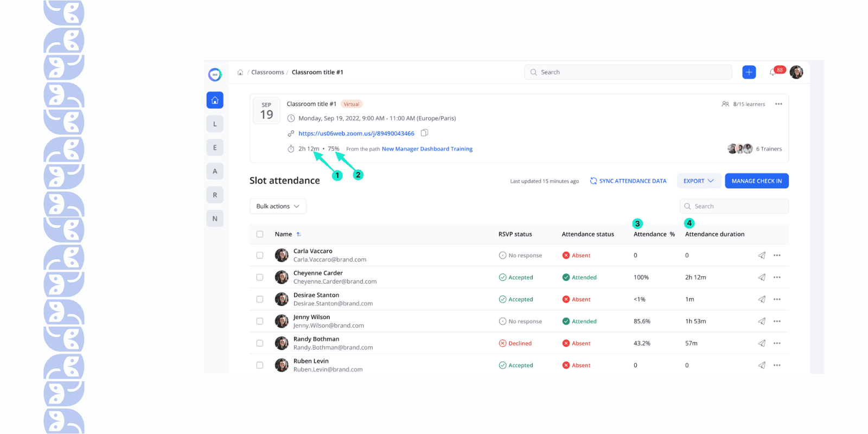Send message to Carla Vaccaro
This screenshot has width=868, height=434.
[x=762, y=255]
